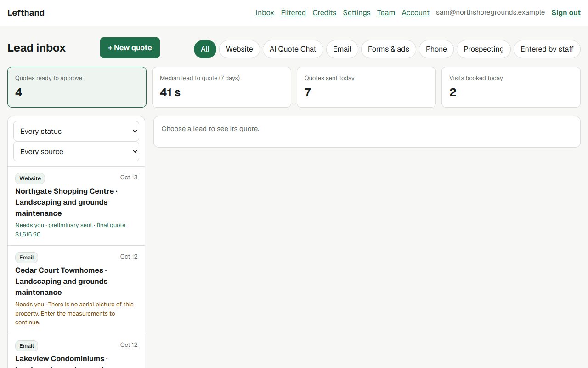The width and height of the screenshot is (588, 368).
Task: Open the Northgate Shopping Centre lead
Action: (76, 206)
